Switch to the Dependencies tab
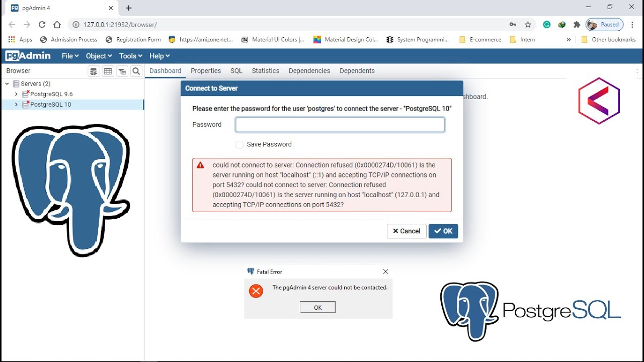Screen dimensions: 644x362 click(309, 71)
